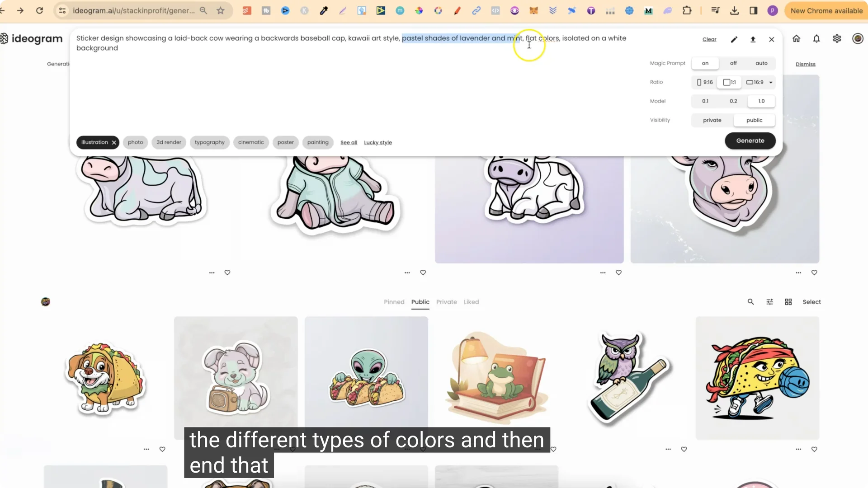Switch to the Pinned tab

(394, 302)
